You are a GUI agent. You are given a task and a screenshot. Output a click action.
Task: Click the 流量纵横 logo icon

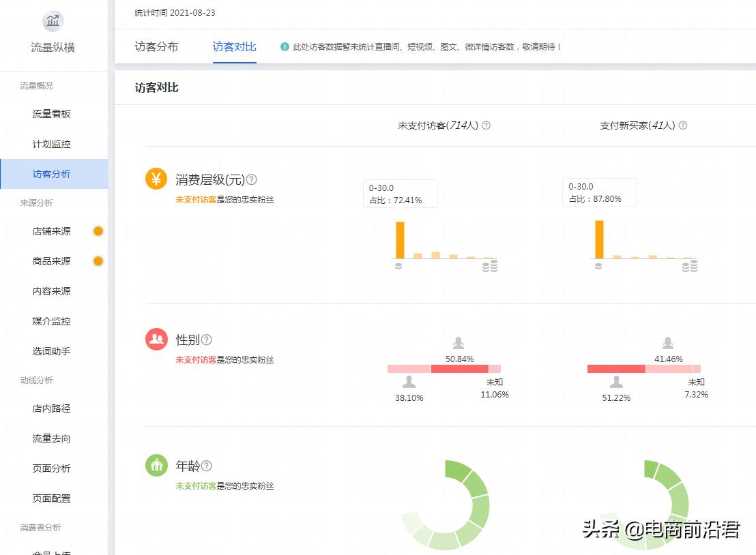53,20
